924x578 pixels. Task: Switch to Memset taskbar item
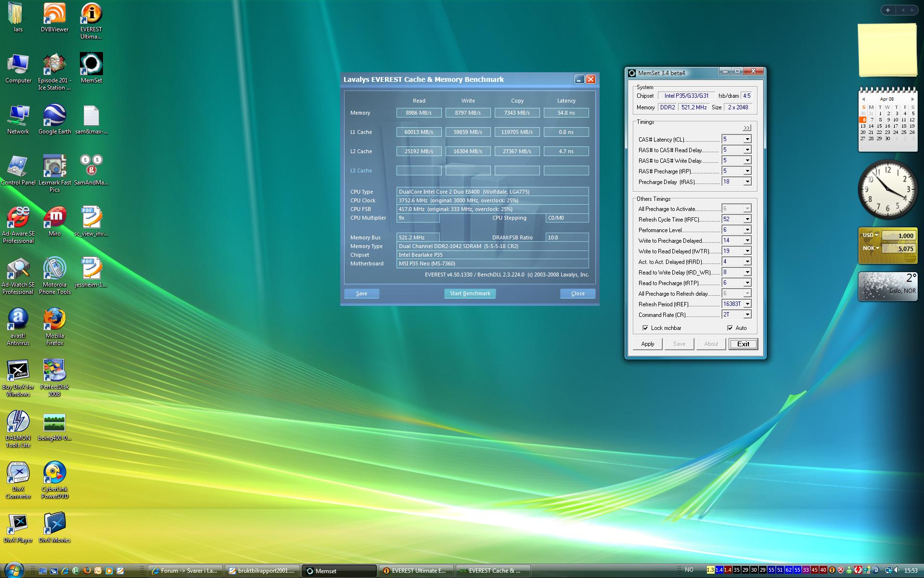coord(339,571)
